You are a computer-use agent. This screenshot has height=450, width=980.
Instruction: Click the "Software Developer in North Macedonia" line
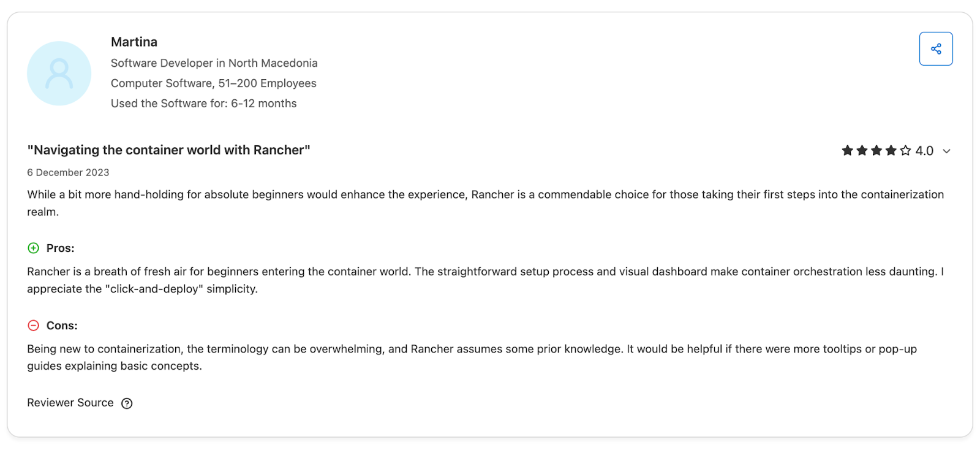[214, 63]
